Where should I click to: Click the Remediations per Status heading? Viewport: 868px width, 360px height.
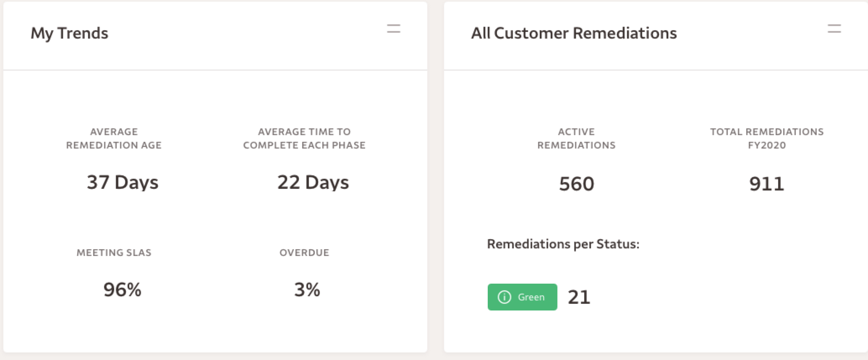(563, 244)
